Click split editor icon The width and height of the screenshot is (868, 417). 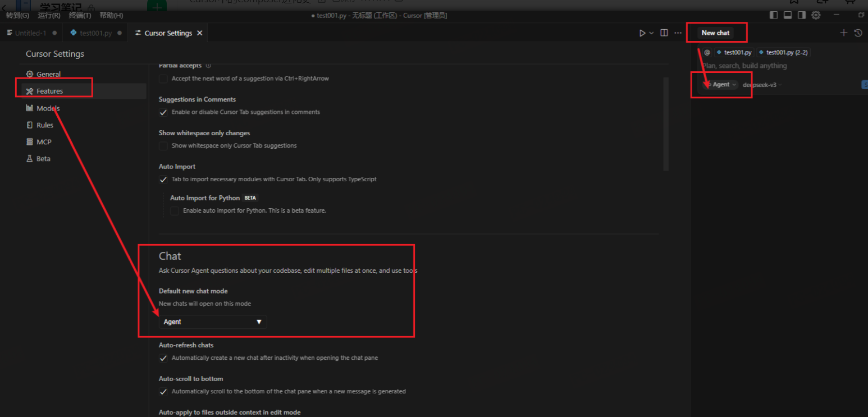[664, 33]
